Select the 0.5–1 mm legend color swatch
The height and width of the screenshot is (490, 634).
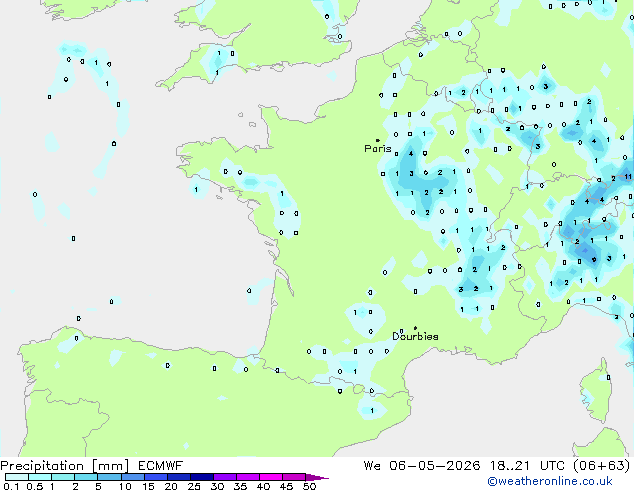[40, 477]
